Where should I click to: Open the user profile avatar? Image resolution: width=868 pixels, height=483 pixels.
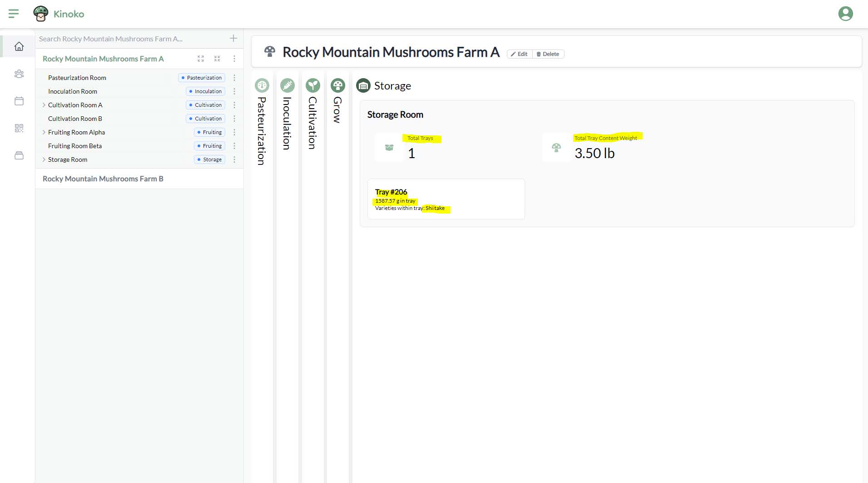845,14
